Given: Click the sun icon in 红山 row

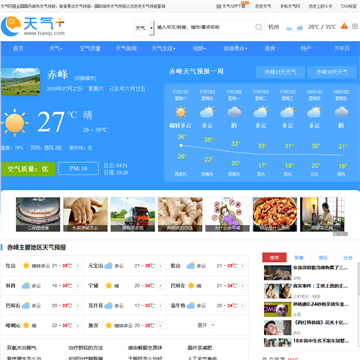Looking at the screenshot, I should pyautogui.click(x=26, y=266).
